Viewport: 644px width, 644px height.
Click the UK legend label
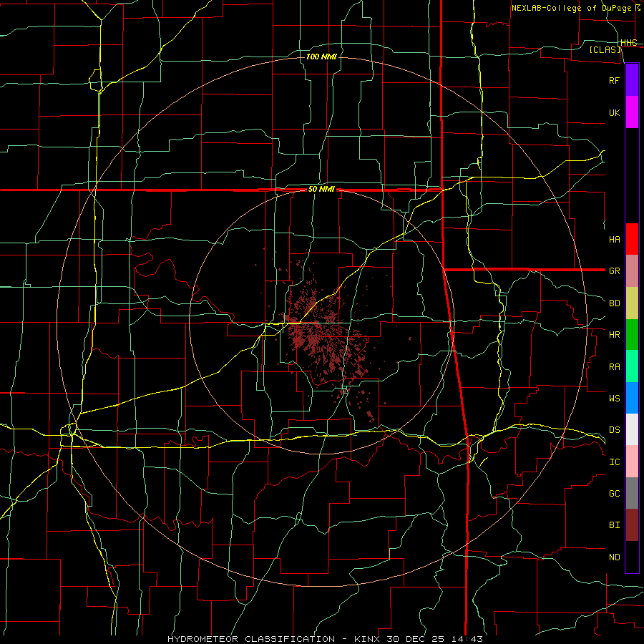click(615, 112)
